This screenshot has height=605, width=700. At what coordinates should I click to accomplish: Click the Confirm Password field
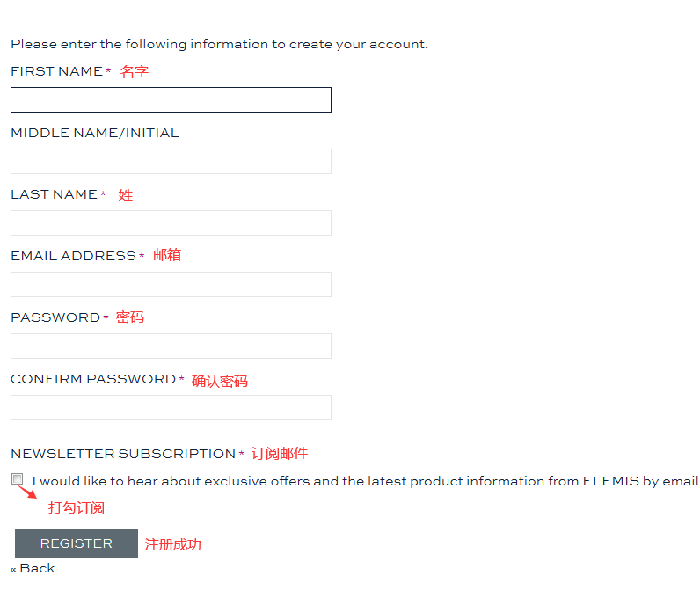point(171,407)
